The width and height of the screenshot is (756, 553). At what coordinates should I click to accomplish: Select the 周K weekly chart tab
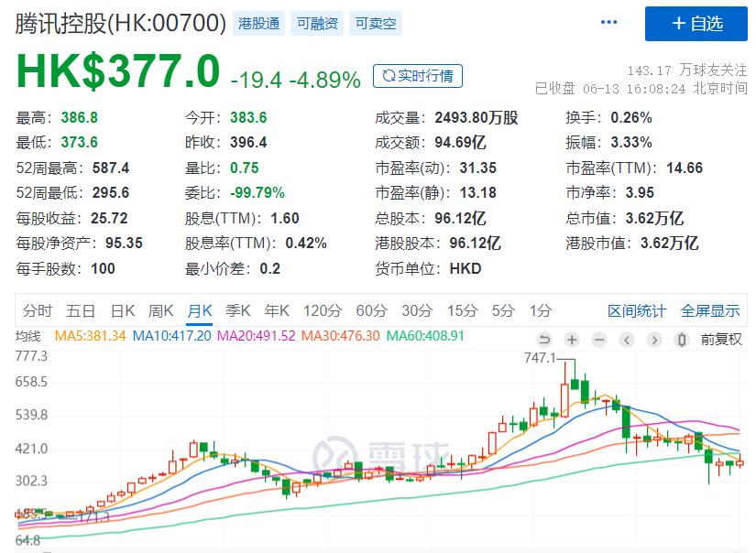pyautogui.click(x=160, y=310)
